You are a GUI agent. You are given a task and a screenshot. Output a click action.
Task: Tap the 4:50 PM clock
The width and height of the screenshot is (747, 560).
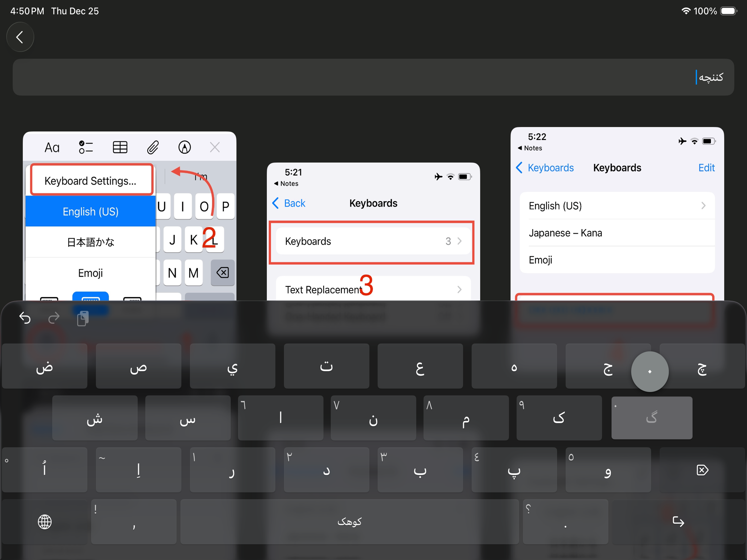tap(27, 11)
